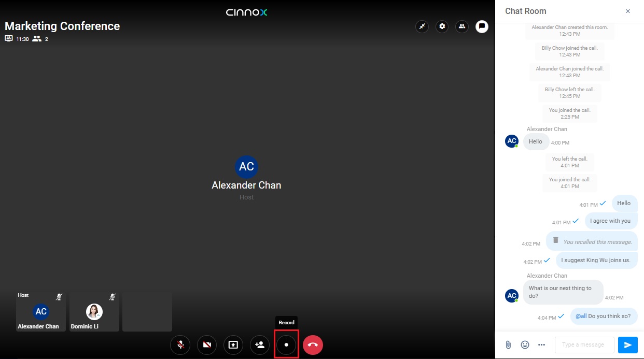Click the AC avatar beside 'What is our next' message
This screenshot has height=359, width=644.
(512, 296)
